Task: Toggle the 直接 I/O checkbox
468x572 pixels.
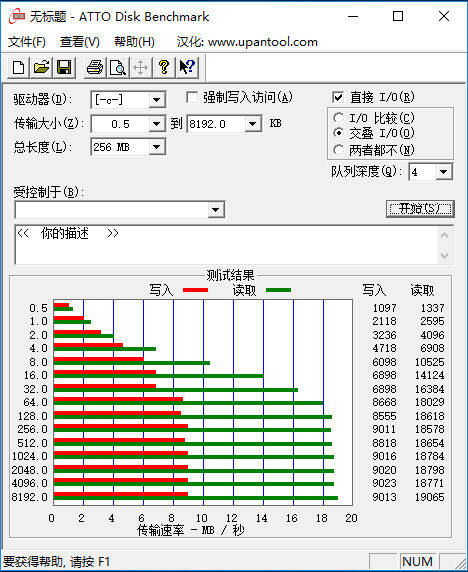Action: [x=338, y=97]
